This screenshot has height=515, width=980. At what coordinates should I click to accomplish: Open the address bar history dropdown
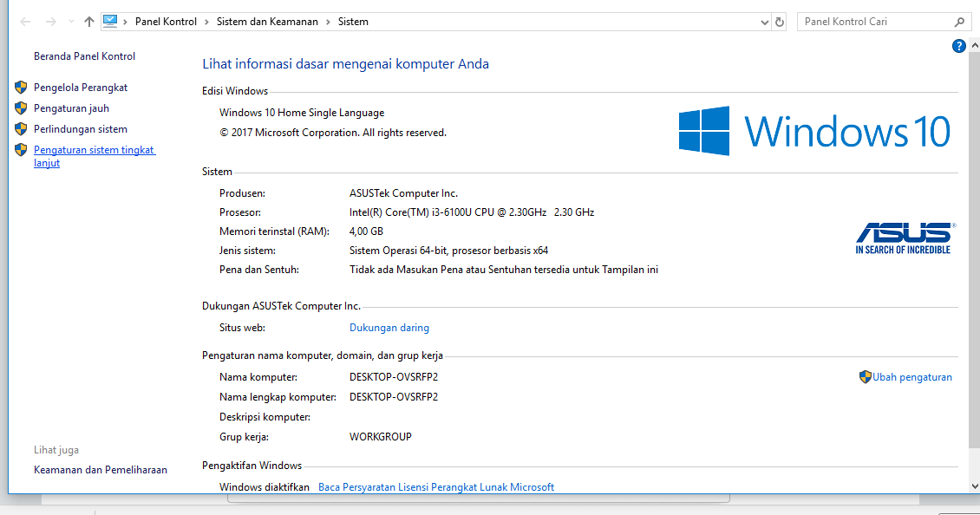point(763,22)
